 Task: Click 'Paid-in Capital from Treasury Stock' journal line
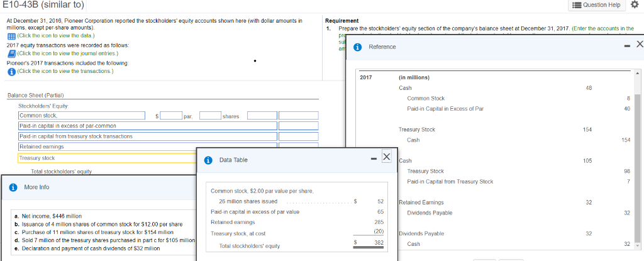pyautogui.click(x=450, y=181)
